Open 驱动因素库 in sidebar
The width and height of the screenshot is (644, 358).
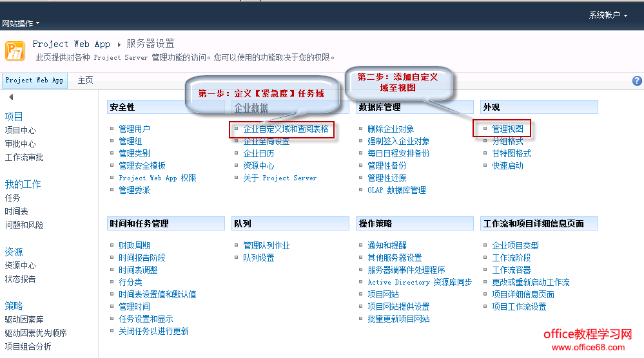(x=24, y=320)
